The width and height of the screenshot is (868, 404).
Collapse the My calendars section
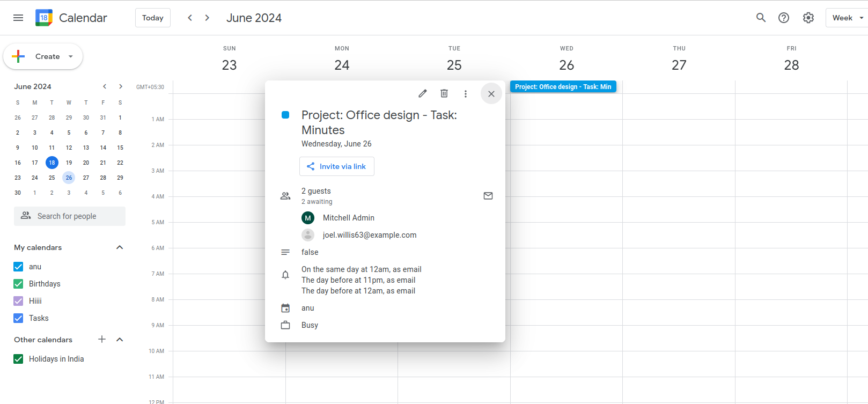[120, 247]
